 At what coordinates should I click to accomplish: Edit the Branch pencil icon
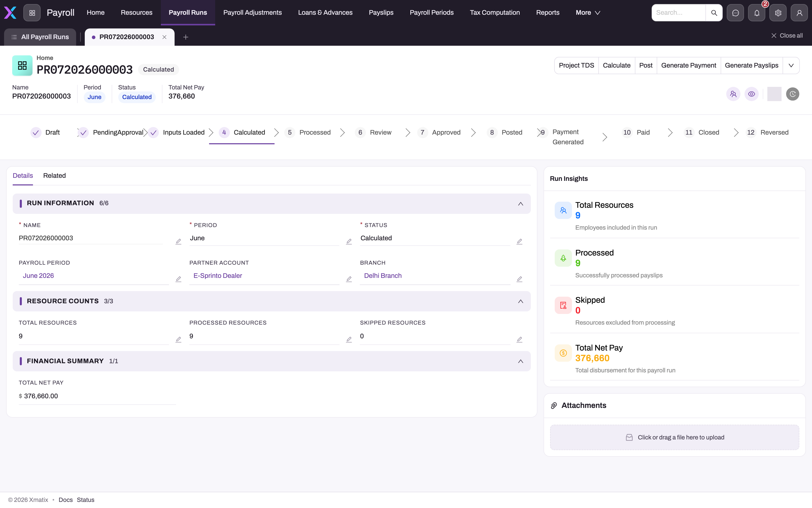pos(519,279)
